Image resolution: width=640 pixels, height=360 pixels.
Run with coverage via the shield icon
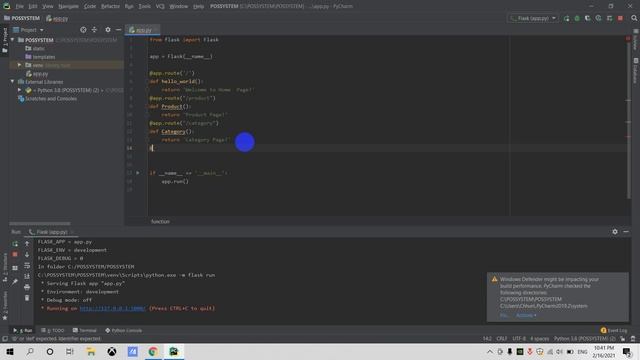coord(587,18)
